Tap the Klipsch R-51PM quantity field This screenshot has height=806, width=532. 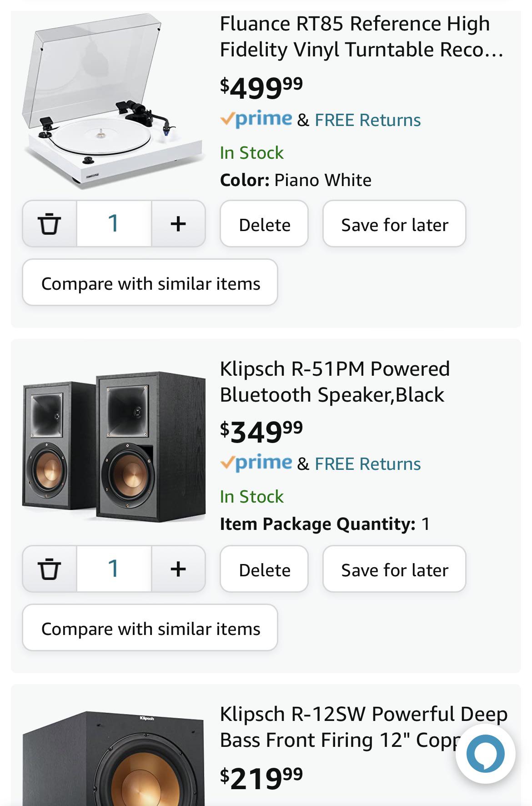coord(114,569)
